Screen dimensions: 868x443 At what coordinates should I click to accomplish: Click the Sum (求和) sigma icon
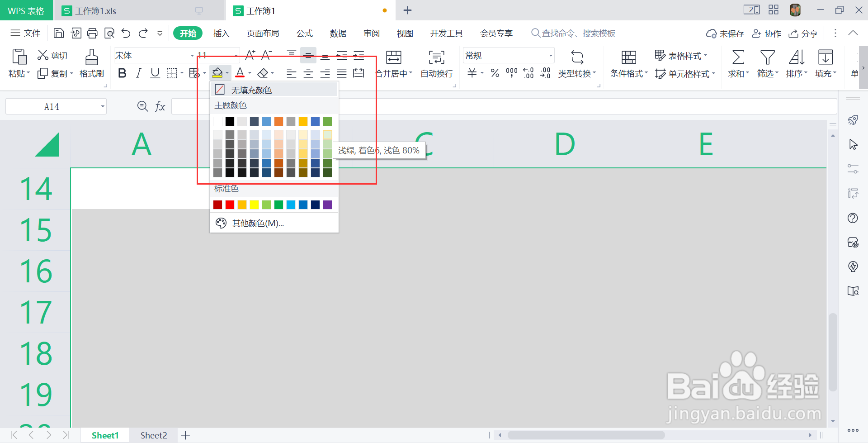(738, 57)
